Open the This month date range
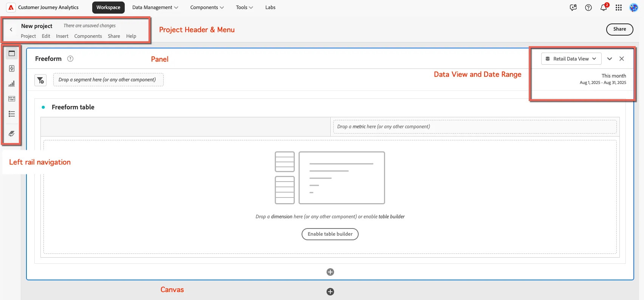644x300 pixels. pos(603,79)
